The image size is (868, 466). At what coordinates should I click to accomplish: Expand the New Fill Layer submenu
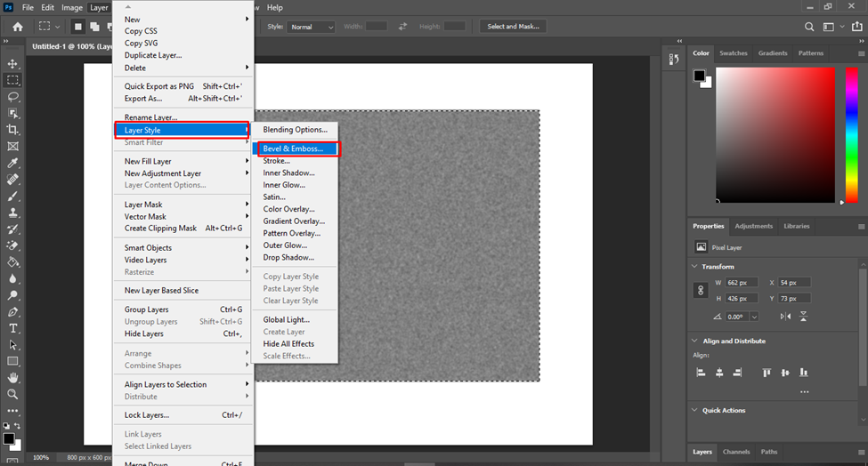(183, 162)
